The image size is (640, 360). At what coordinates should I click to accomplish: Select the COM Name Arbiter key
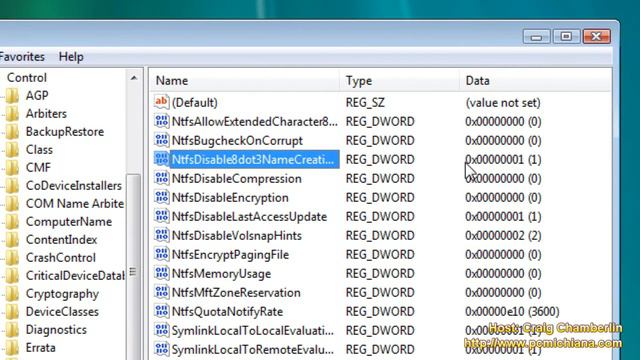pyautogui.click(x=75, y=204)
